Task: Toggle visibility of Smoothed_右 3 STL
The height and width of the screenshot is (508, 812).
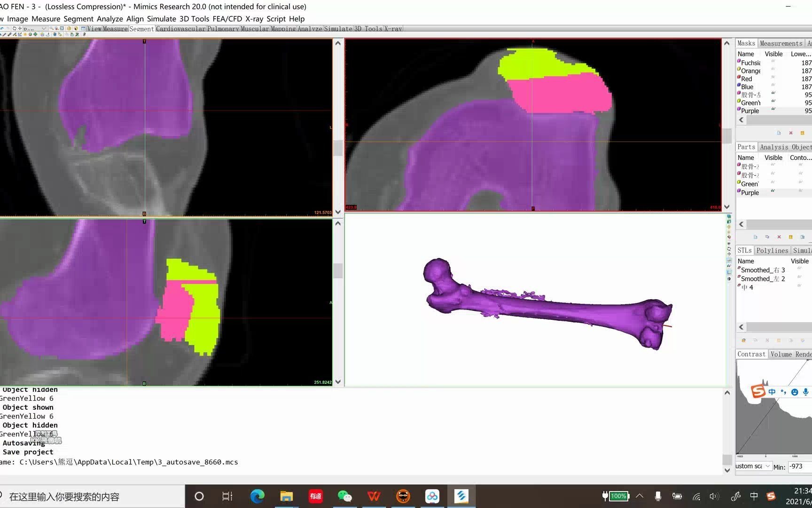Action: 799,269
